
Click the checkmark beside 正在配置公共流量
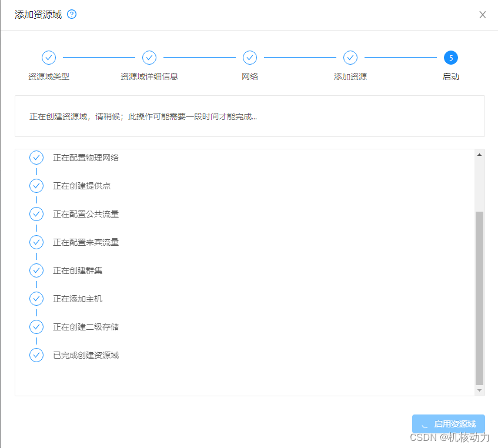36,214
